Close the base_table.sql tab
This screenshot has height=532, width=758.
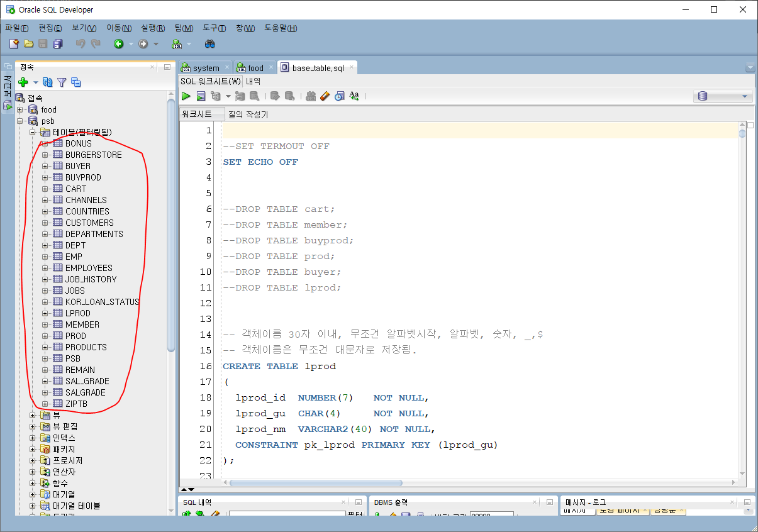pos(352,67)
